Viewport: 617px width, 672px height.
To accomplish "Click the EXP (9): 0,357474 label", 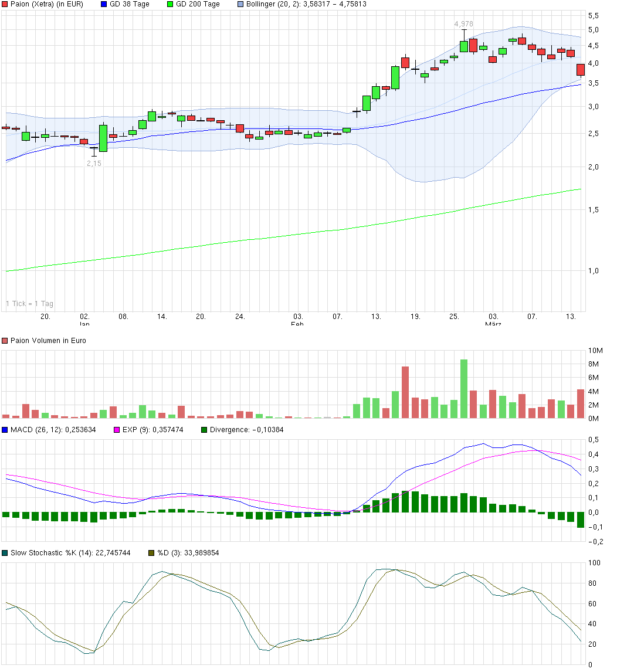I will tap(152, 429).
